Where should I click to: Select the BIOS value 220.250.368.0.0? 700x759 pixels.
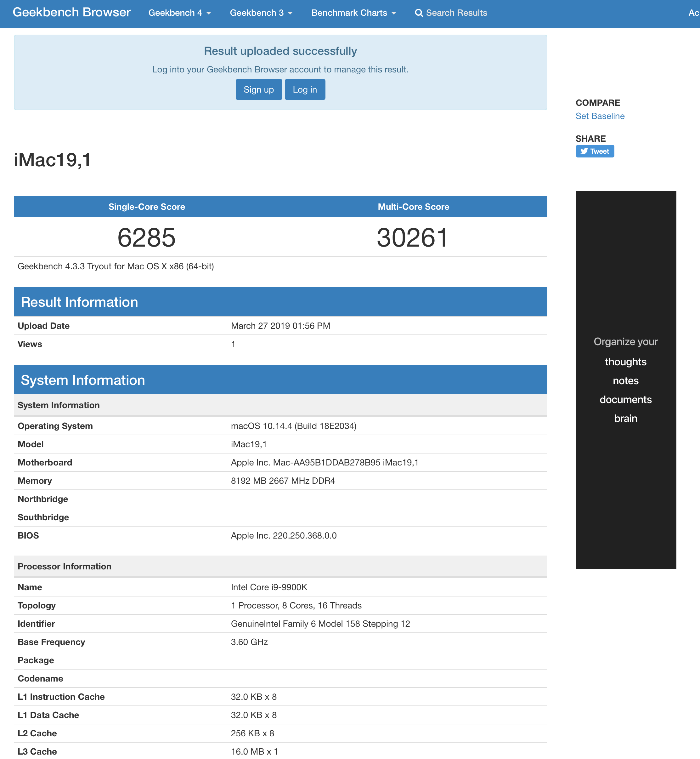pos(284,535)
